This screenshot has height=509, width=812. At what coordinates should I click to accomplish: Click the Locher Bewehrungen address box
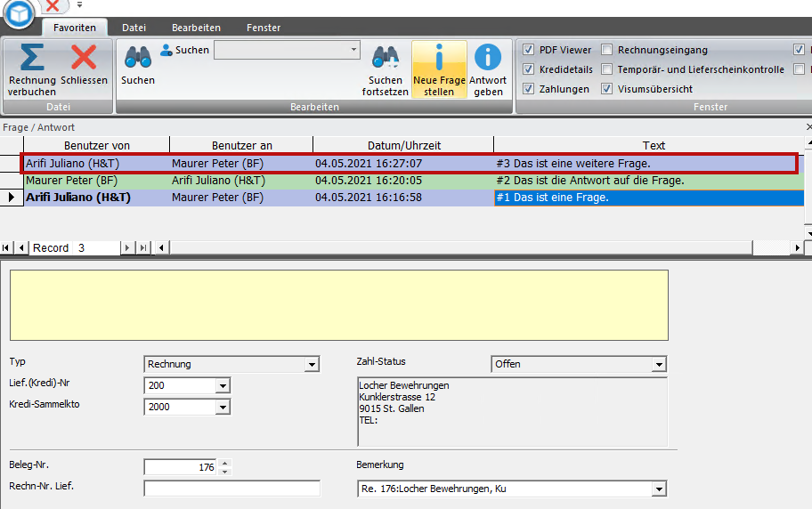coord(512,412)
